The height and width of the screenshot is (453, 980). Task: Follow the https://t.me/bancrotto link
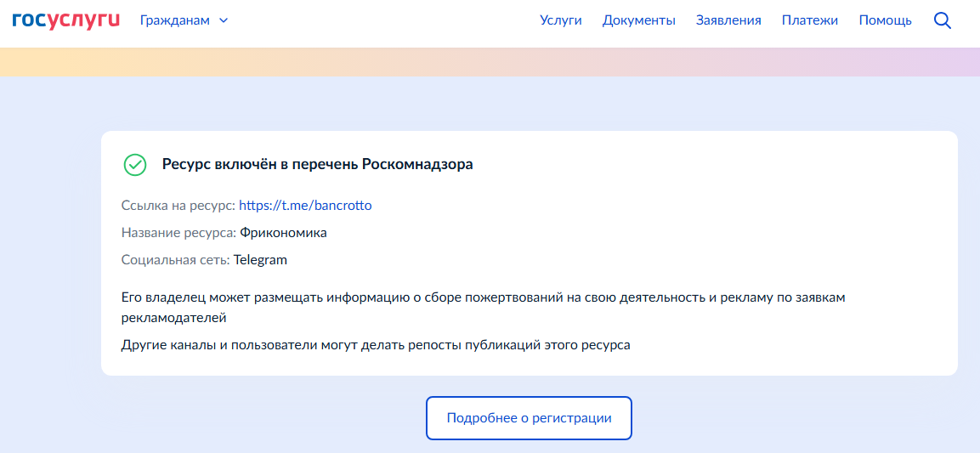(x=305, y=205)
